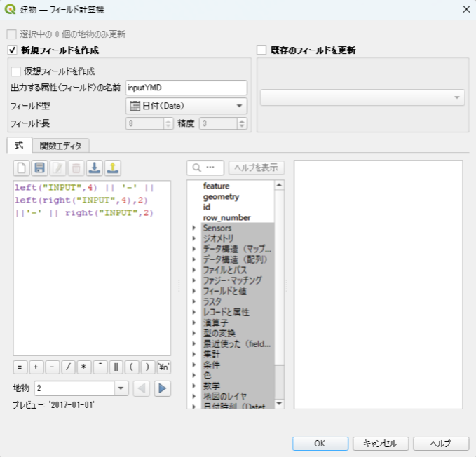Open the フィールド型 dropdown showing 日付(Date)
This screenshot has height=457, width=476.
186,106
